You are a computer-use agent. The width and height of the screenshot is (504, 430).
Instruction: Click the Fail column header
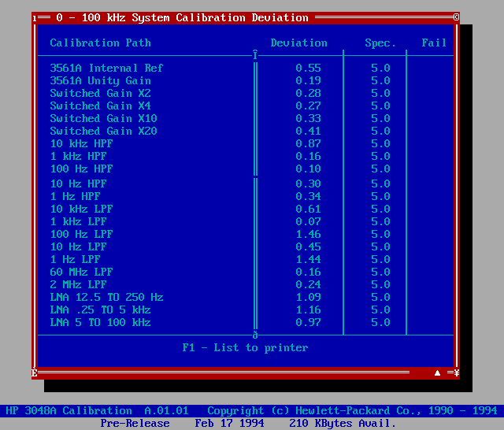tap(434, 43)
